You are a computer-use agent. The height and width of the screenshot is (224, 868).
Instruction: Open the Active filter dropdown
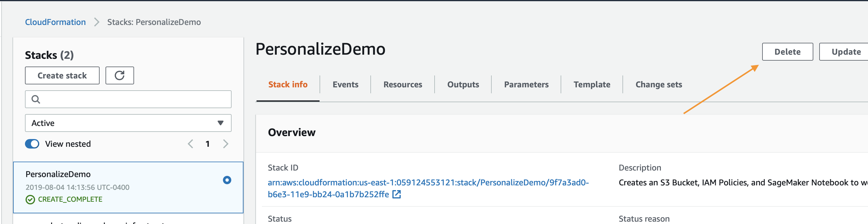[128, 123]
